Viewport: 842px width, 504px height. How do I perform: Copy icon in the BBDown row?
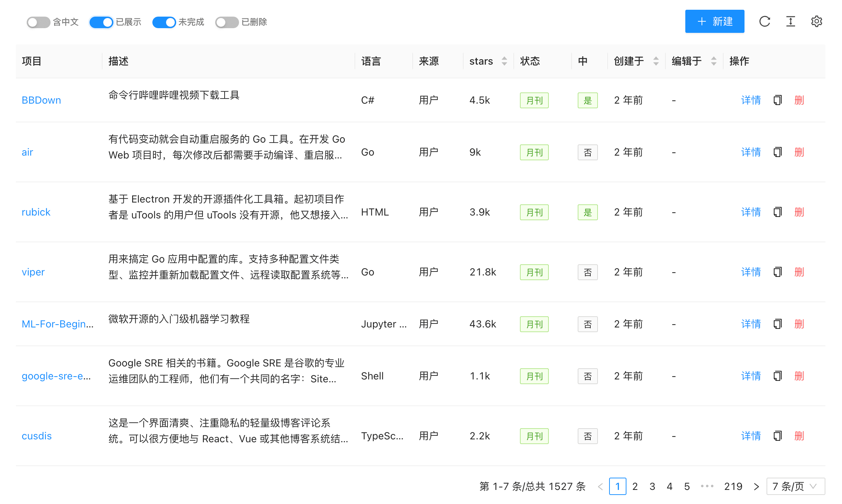pos(778,100)
